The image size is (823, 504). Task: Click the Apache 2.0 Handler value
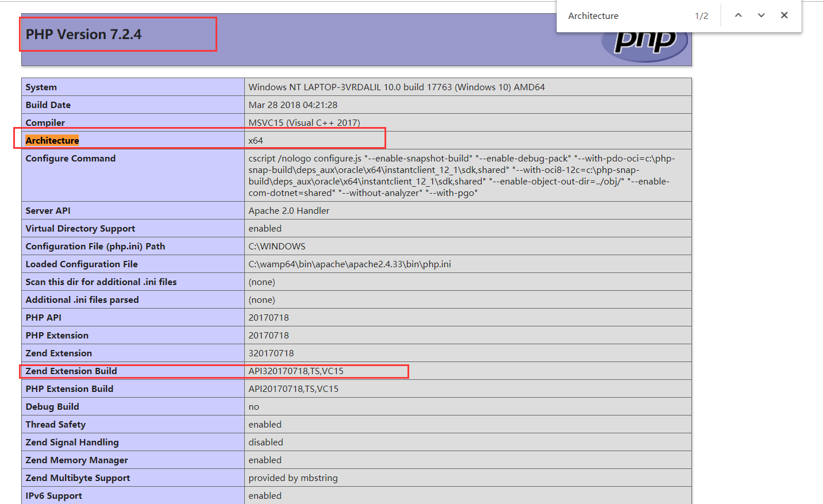289,211
